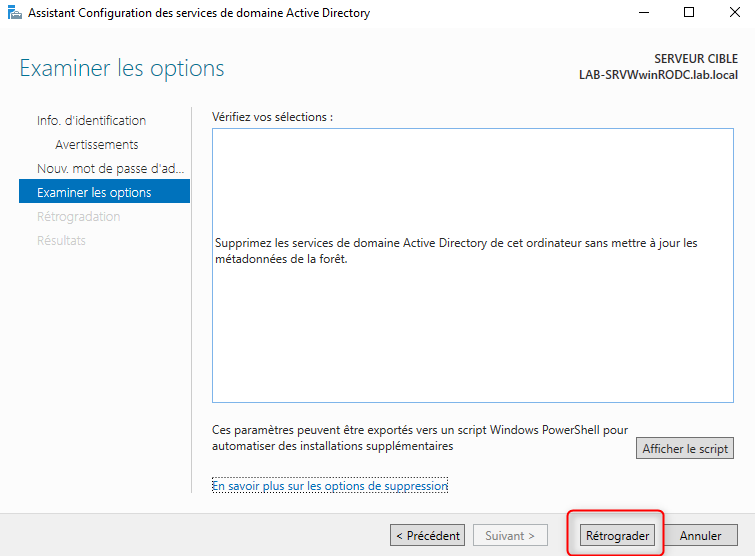Click the 'Examiner les options' page heading
The image size is (755, 556).
pos(122,68)
